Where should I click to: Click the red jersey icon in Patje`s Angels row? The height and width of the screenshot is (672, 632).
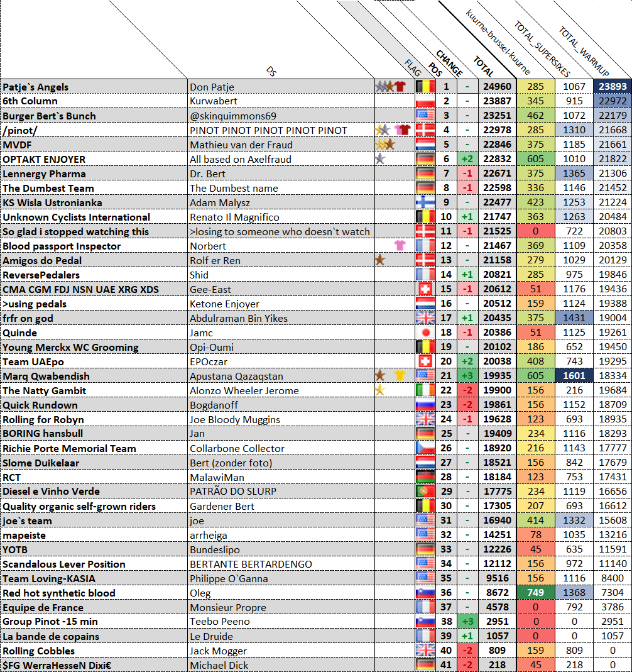coord(400,87)
